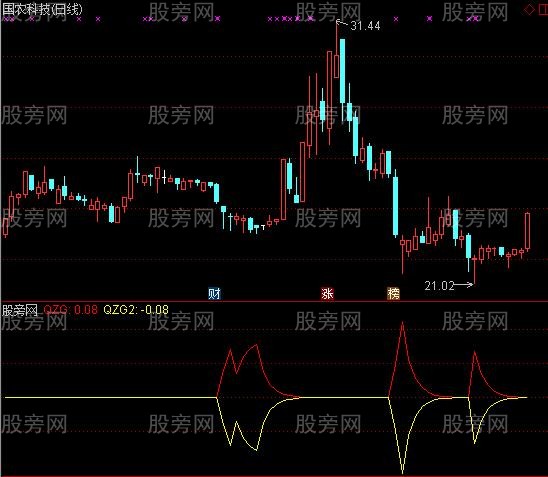This screenshot has height=477, width=548.
Task: Select the tall cyan candle below the 31.44 peak
Action: [342, 71]
